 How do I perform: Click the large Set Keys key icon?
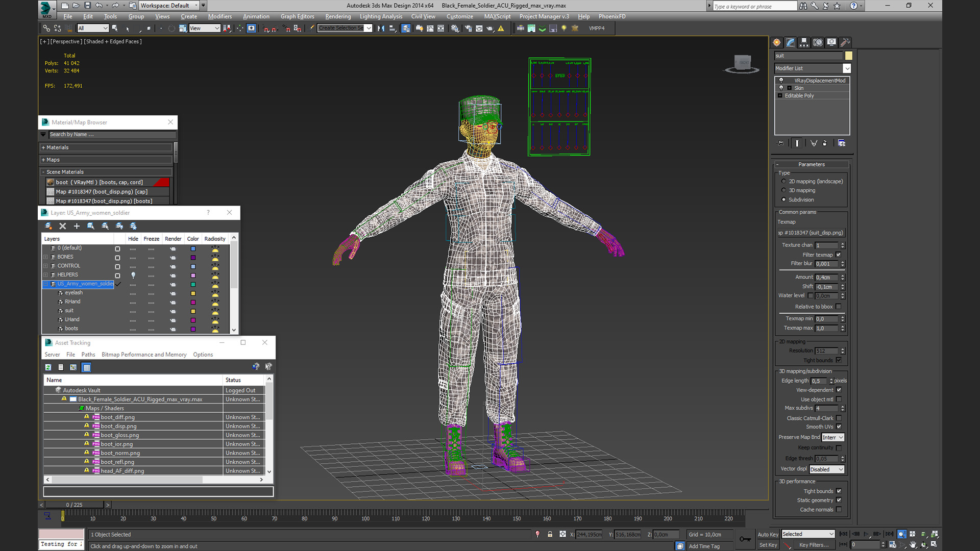745,539
